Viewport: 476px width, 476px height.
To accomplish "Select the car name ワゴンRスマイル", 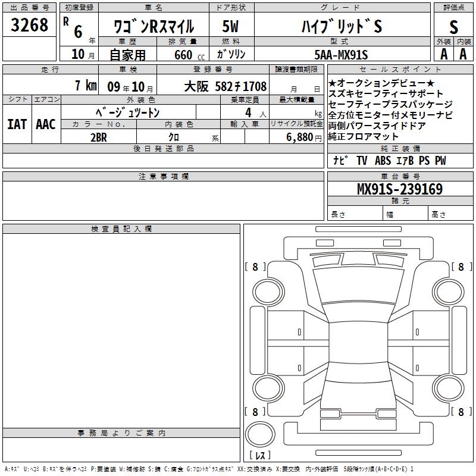I will coord(154,26).
